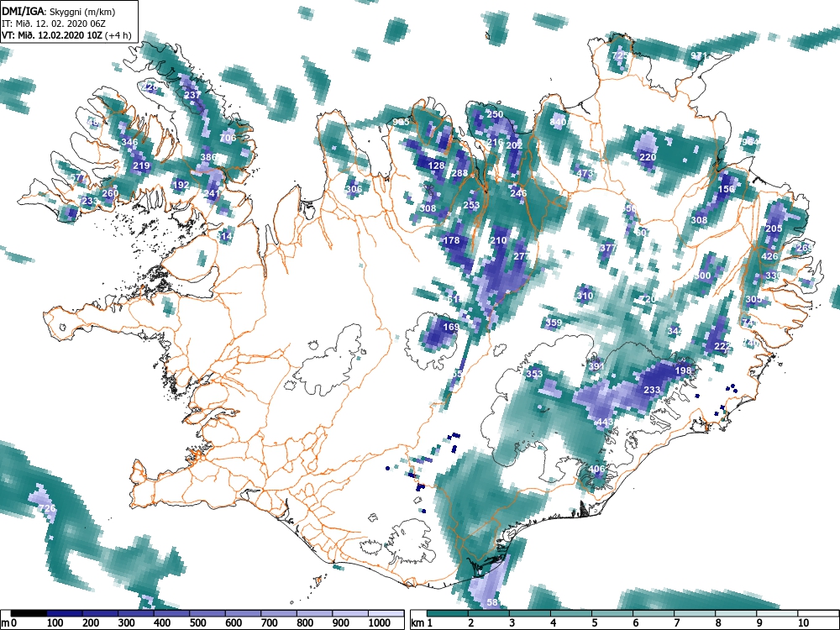
Task: Click visibility value '241' on the map
Action: (212, 193)
